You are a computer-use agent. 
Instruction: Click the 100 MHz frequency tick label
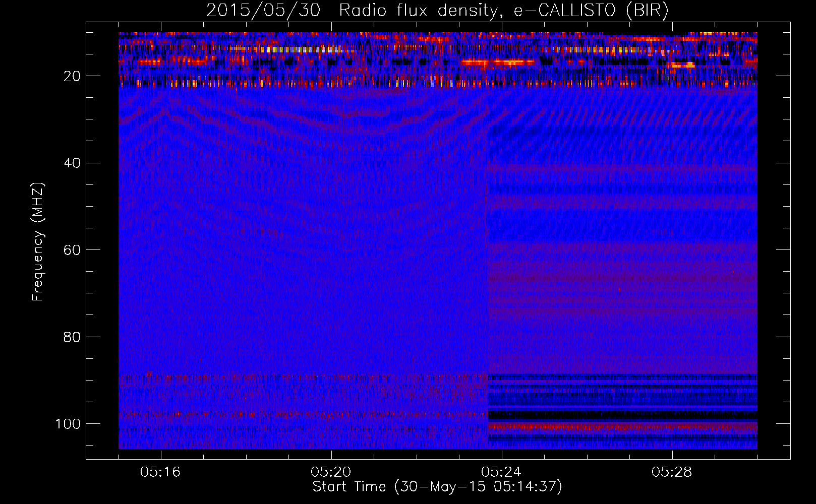pos(68,424)
